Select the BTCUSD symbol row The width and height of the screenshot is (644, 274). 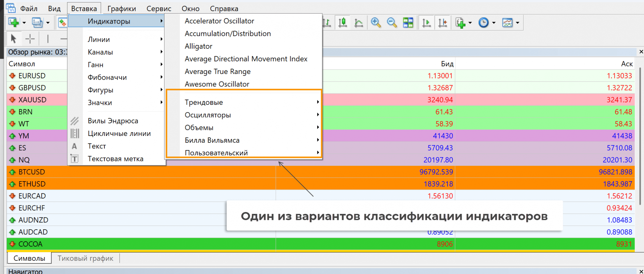[32, 172]
